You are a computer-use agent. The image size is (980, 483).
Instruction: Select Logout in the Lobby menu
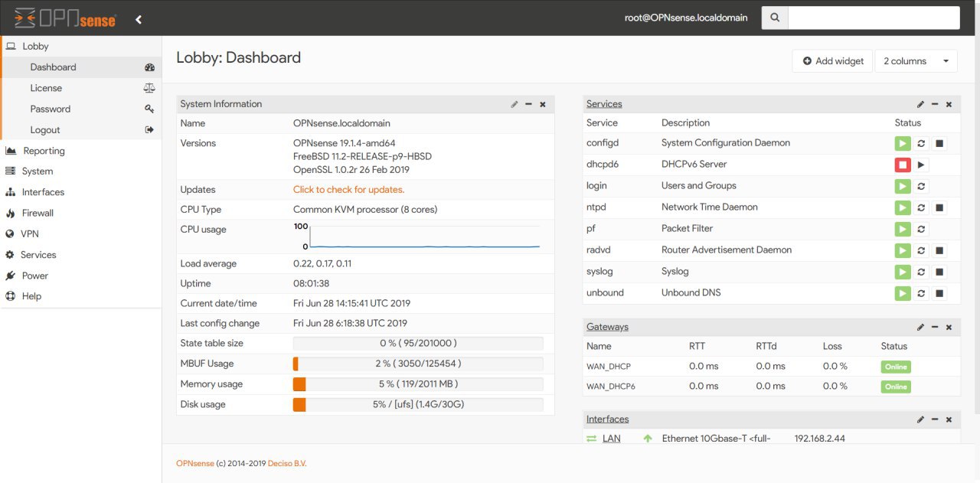click(81, 130)
